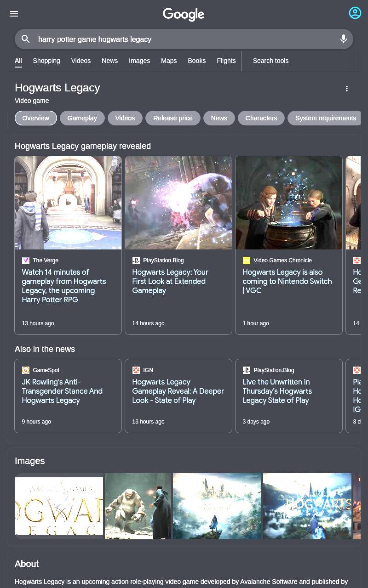Click the GameSpot source icon
The image size is (368, 588).
point(26,370)
